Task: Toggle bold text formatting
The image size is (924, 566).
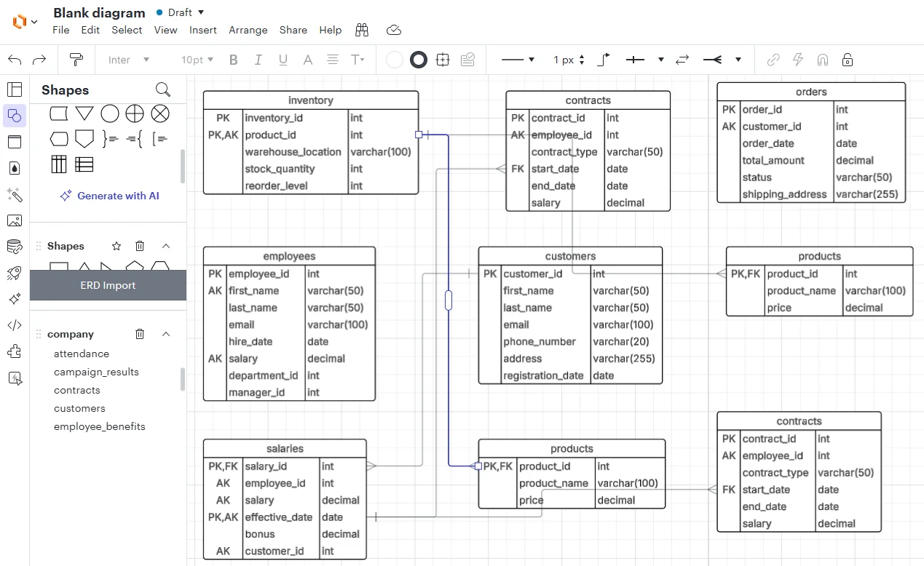Action: click(x=234, y=60)
